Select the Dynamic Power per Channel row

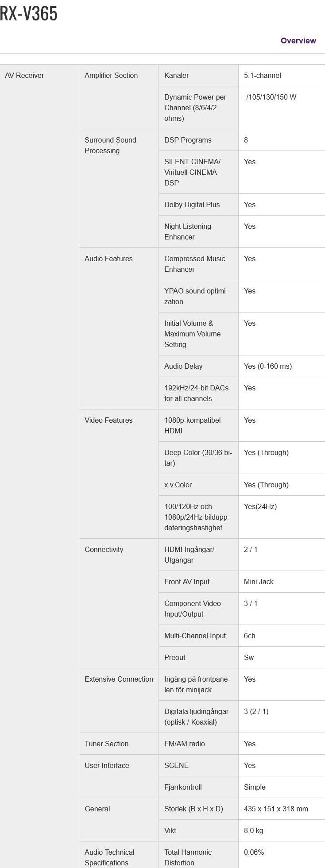click(x=242, y=108)
